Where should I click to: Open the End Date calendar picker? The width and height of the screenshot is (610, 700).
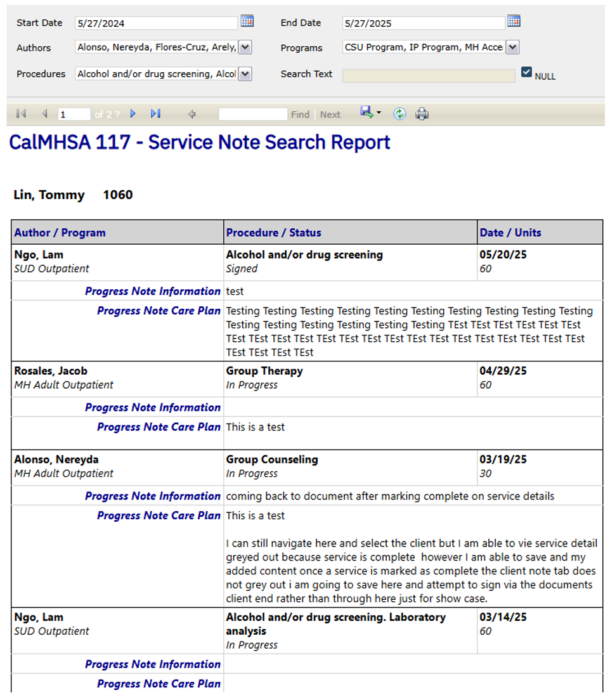pyautogui.click(x=514, y=22)
